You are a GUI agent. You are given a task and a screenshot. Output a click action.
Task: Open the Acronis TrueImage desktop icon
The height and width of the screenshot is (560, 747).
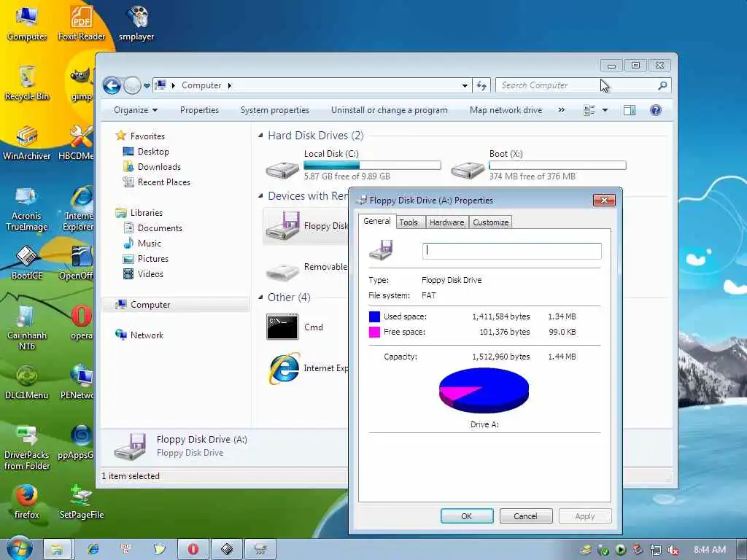coord(27,208)
